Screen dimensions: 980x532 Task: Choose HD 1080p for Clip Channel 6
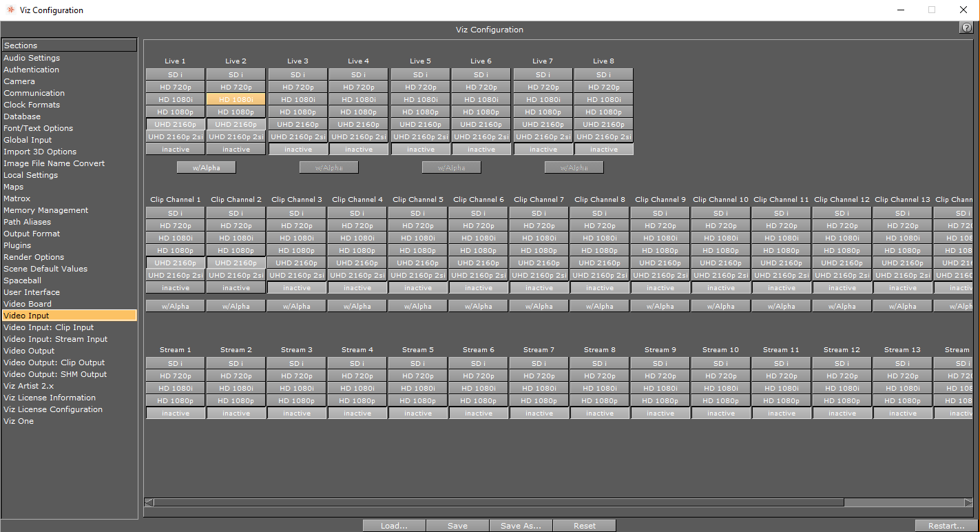[478, 250]
